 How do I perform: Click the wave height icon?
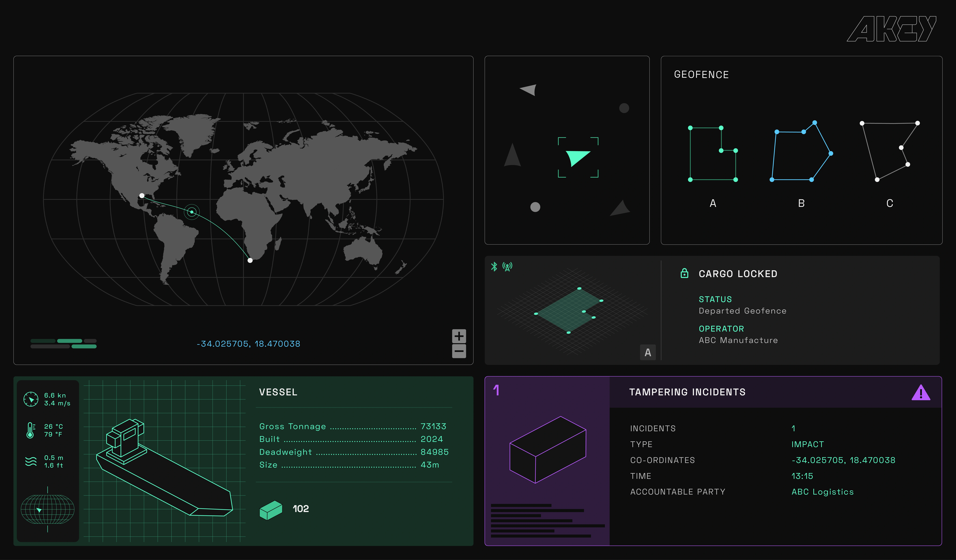click(31, 461)
